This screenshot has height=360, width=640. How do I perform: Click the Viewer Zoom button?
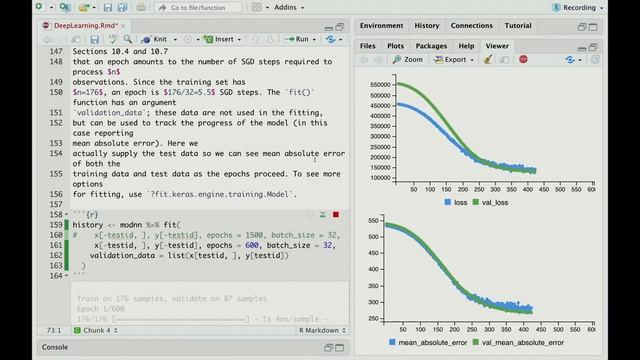[x=407, y=60]
